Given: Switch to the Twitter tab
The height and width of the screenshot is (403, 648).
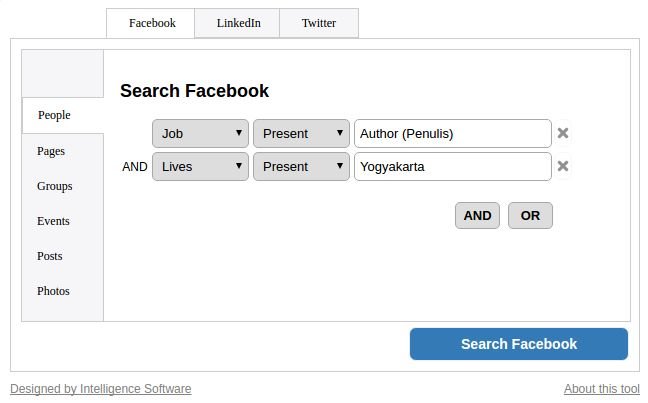Looking at the screenshot, I should pyautogui.click(x=319, y=23).
